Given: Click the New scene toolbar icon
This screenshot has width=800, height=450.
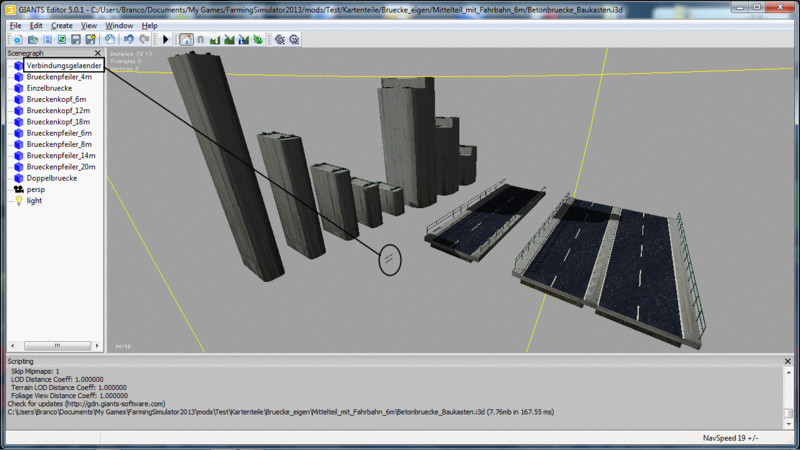Looking at the screenshot, I should pyautogui.click(x=16, y=39).
